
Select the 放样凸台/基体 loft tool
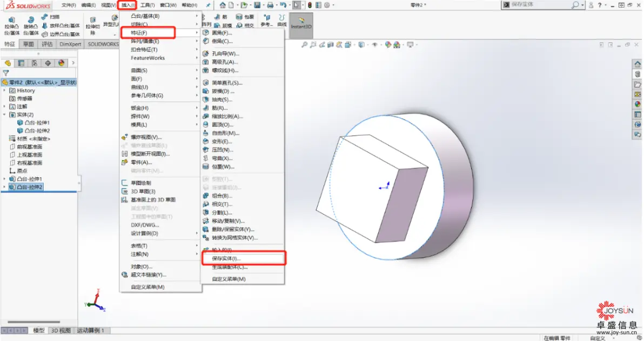pos(61,25)
